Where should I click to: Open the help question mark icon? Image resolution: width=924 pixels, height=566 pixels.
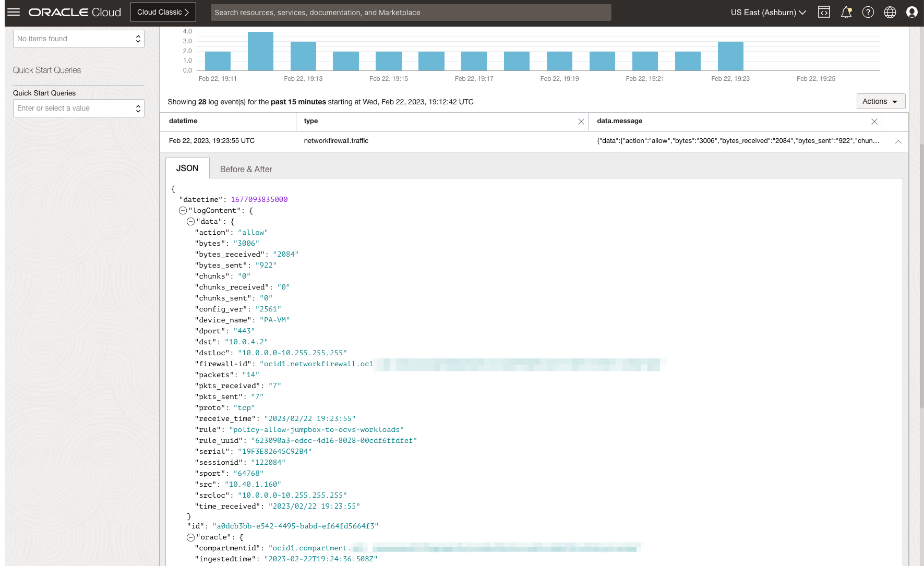[x=868, y=12]
